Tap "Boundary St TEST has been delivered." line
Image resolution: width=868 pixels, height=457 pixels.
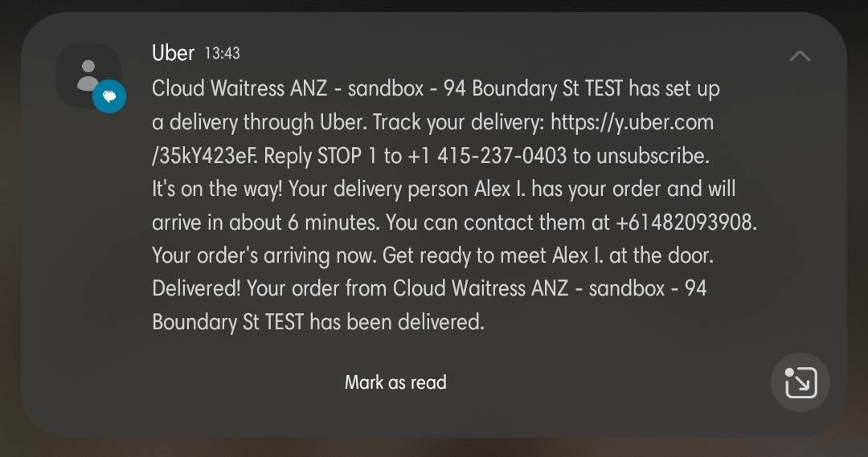[318, 322]
